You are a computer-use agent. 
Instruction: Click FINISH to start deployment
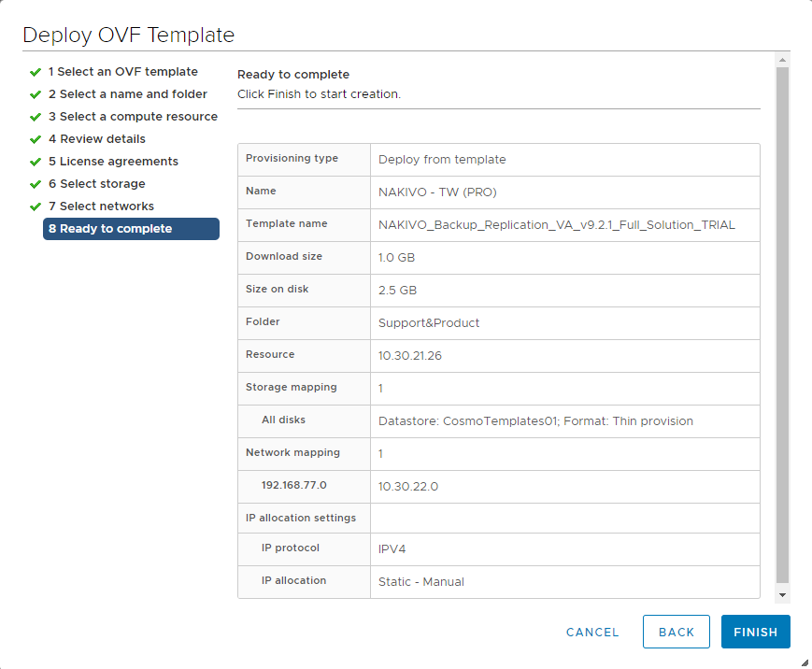click(x=755, y=632)
